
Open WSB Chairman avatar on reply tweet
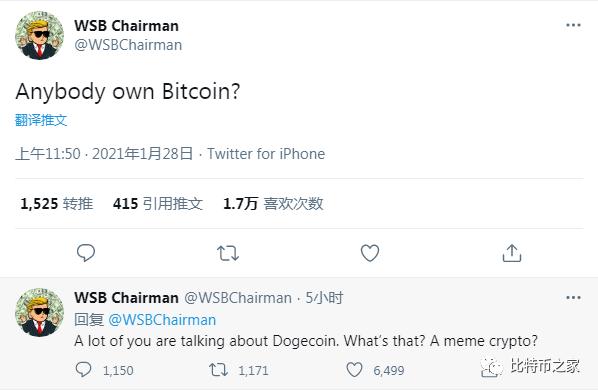[39, 312]
